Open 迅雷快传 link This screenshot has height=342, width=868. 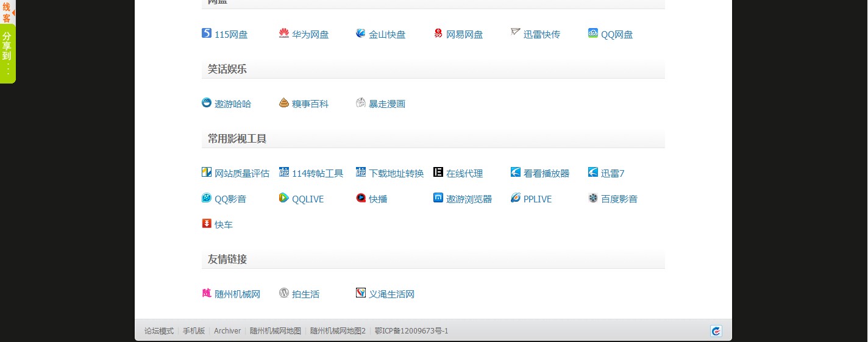(x=542, y=35)
